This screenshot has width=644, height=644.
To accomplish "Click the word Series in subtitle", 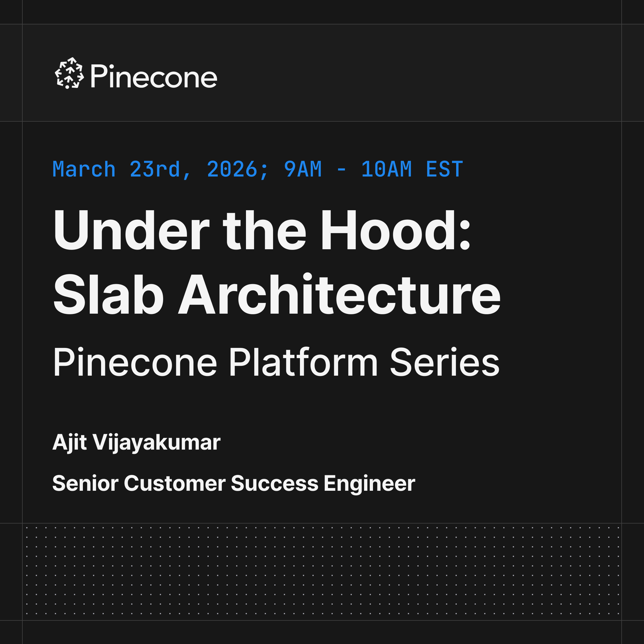I will 445,362.
